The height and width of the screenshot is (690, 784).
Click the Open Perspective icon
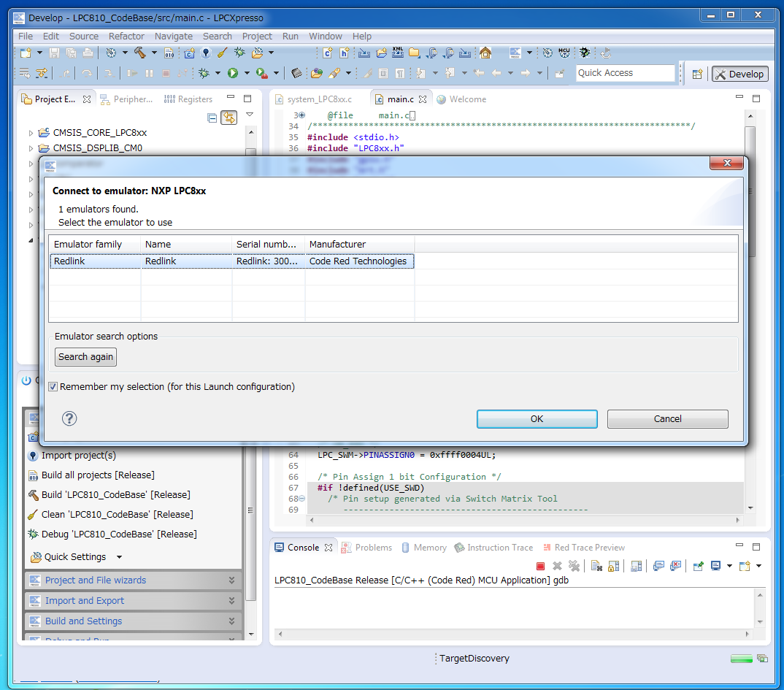tap(698, 74)
